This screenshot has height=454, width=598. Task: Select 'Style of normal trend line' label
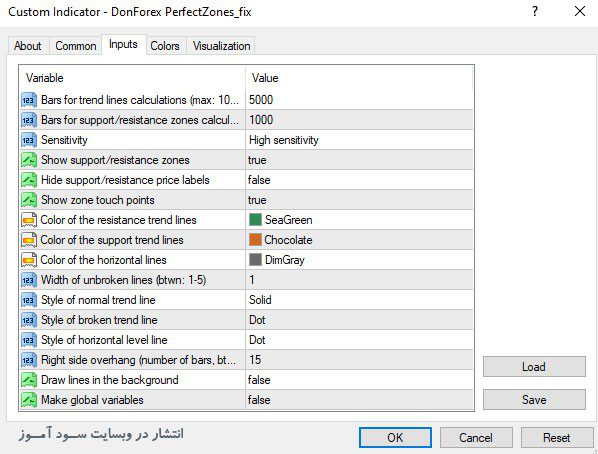(98, 300)
